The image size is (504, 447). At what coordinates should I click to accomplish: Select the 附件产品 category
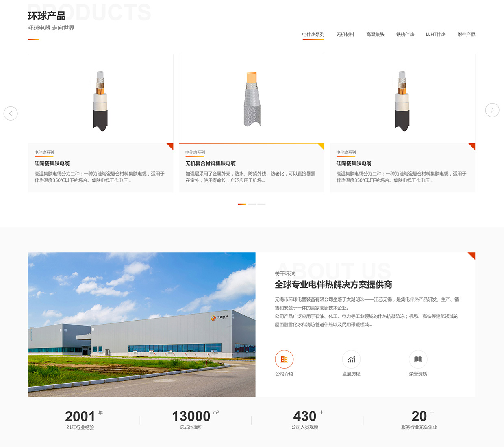[466, 35]
